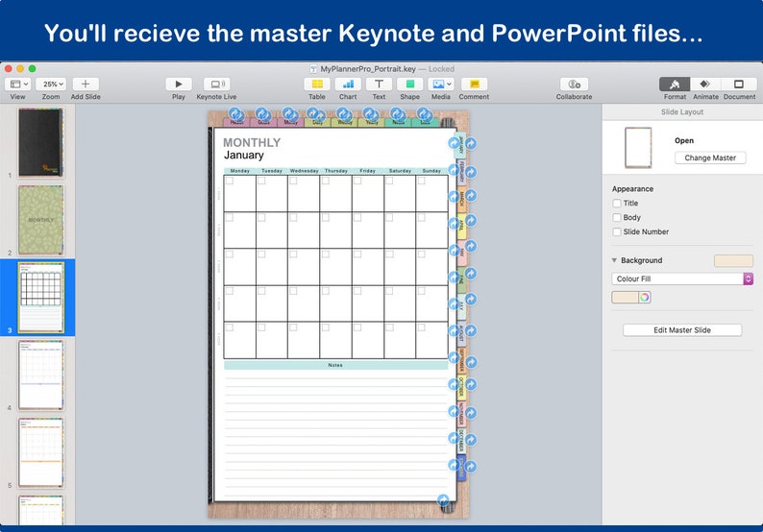Click the fill colour well
Screen dimensions: 763x532
click(625, 297)
